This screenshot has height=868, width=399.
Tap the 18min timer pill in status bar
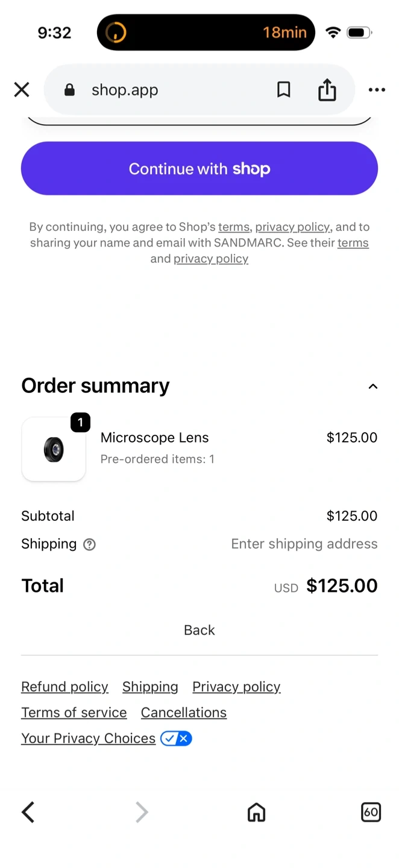206,33
